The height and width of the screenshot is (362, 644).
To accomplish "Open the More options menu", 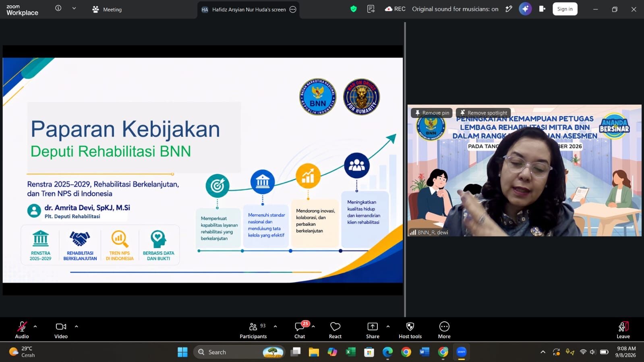I will click(444, 330).
